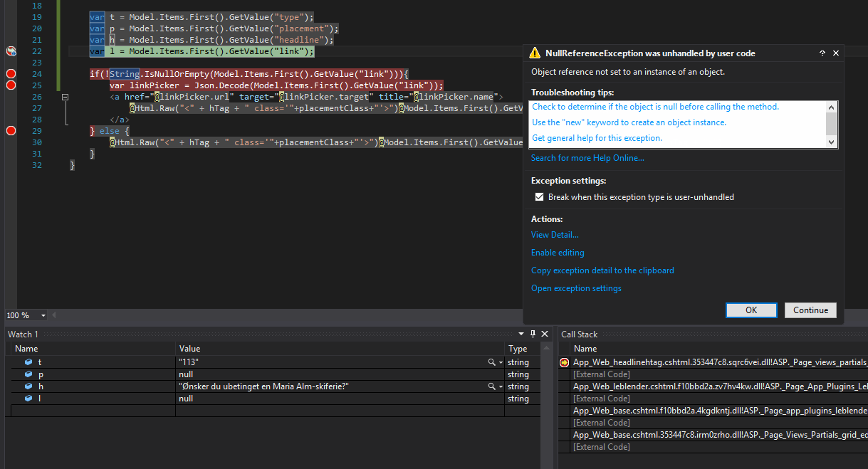Viewport: 868px width, 469px height.
Task: Open help for the exception dialog
Action: [822, 53]
